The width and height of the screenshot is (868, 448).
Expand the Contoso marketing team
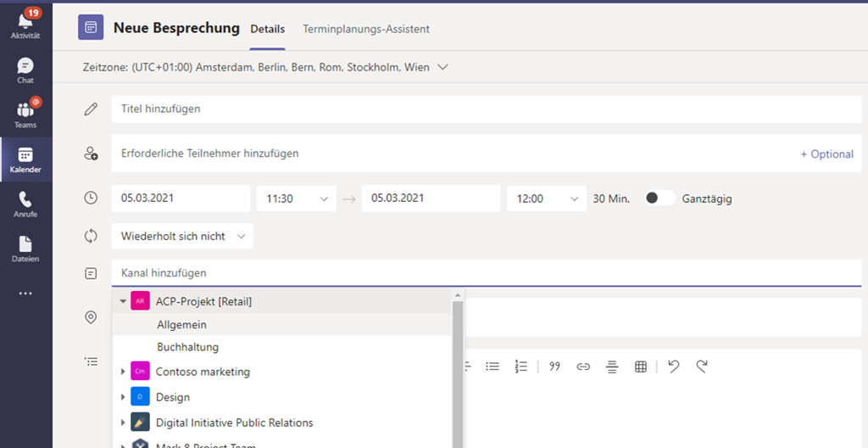click(x=123, y=372)
